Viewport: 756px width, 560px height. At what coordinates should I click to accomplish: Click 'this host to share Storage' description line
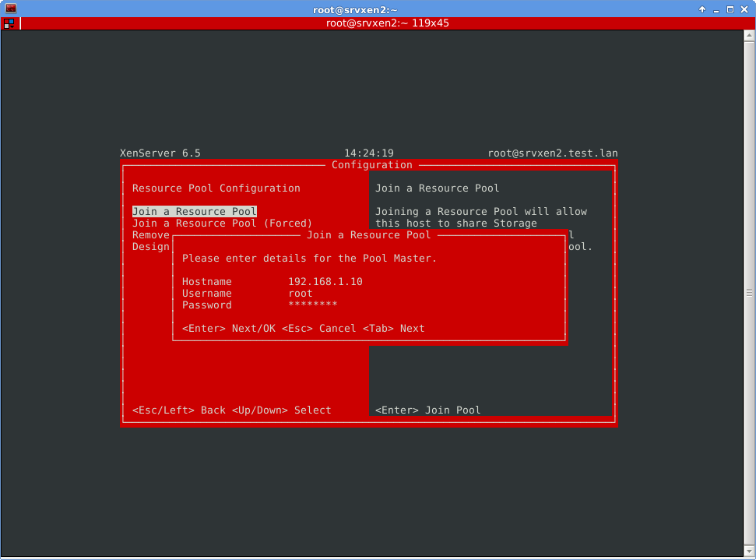click(456, 224)
